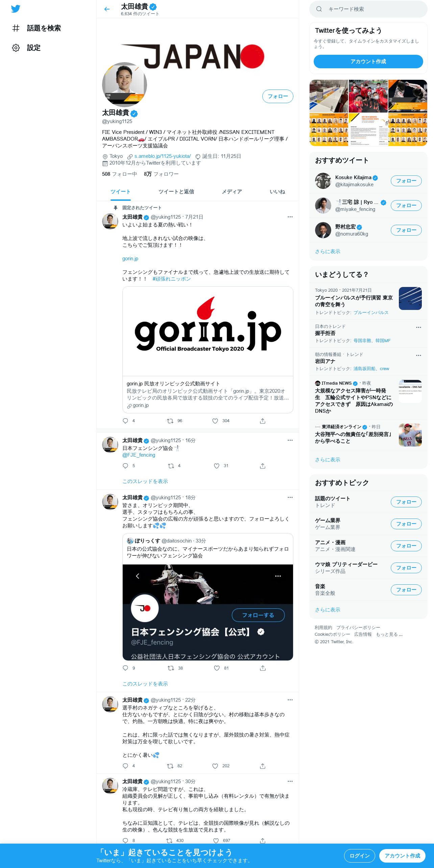434x868 pixels.
Task: Like the 18分 tweet showing 81
Action: 217,668
